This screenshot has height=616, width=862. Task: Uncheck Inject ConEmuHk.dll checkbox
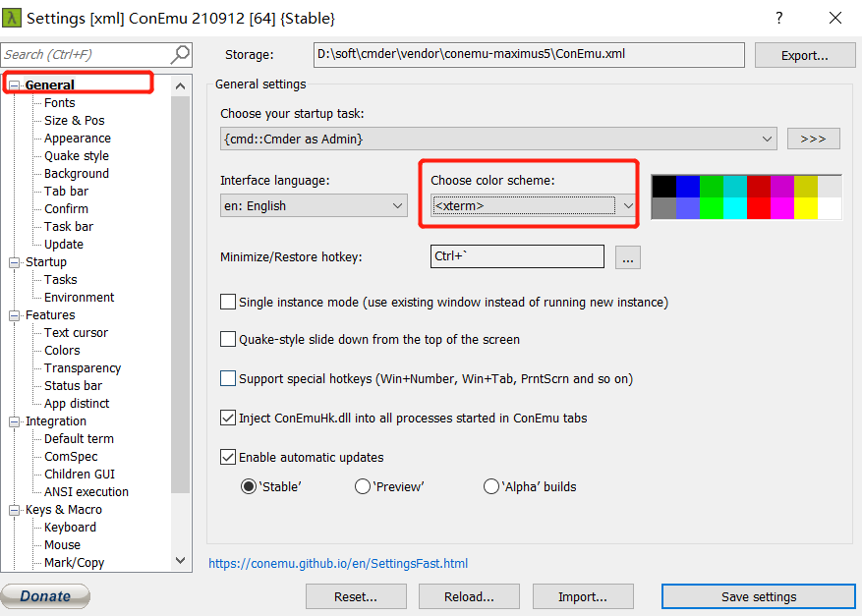[x=228, y=418]
